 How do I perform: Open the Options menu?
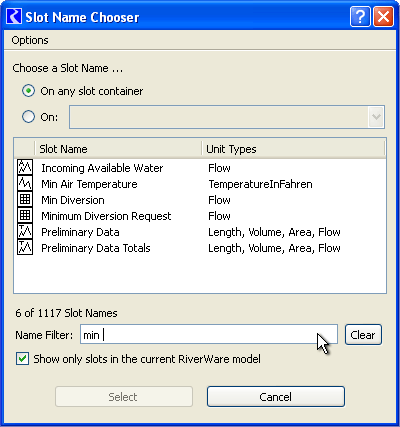30,40
